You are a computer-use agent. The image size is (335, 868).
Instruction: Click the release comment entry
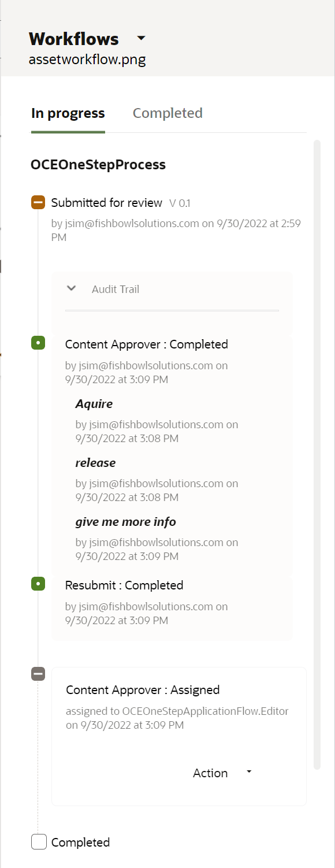click(x=95, y=463)
